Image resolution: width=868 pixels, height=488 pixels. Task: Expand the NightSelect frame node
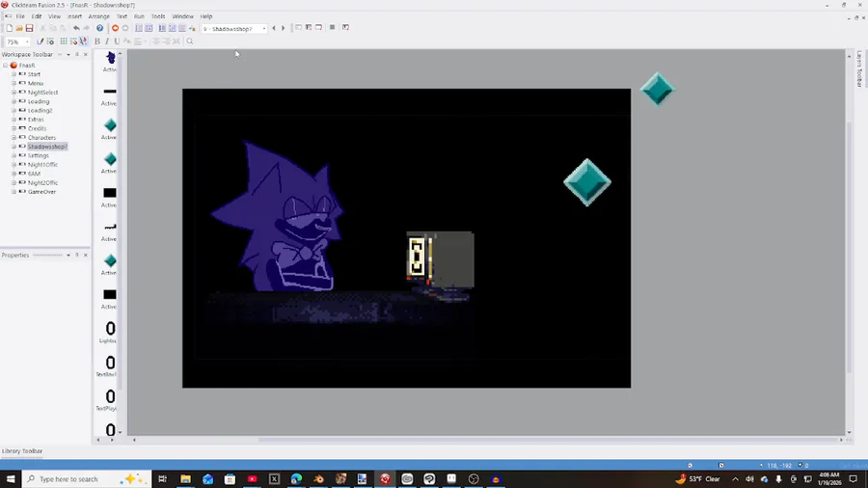point(14,93)
